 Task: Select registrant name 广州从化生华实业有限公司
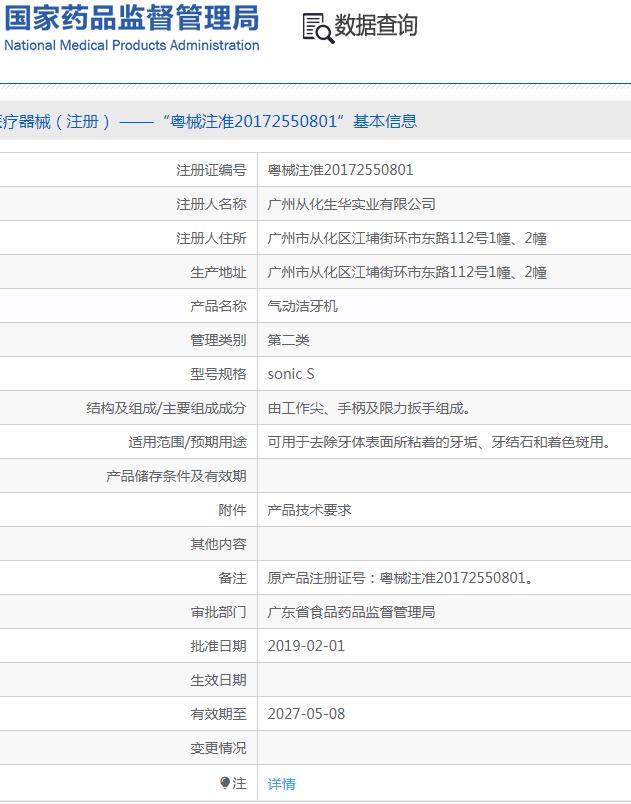(x=351, y=204)
